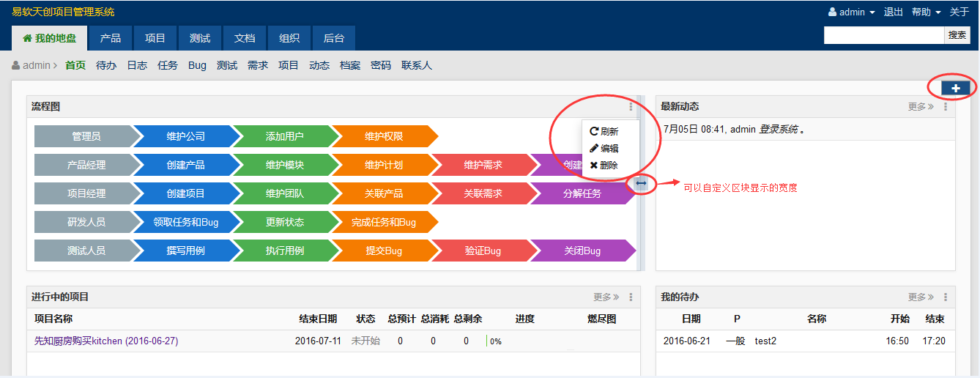The image size is (980, 378).
Task: Click the 维护需求 flowchart step
Action: pos(483,165)
